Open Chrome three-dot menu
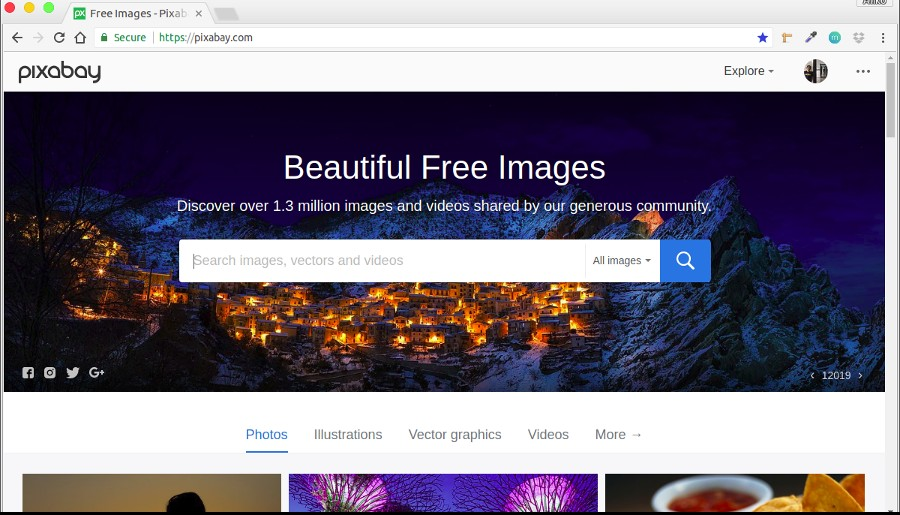 [883, 38]
